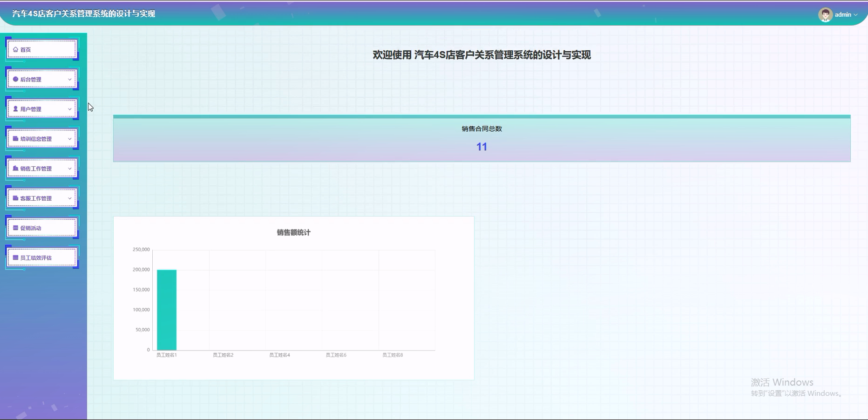The height and width of the screenshot is (420, 868).
Task: Open the 客服工作管理 menu
Action: (42, 198)
